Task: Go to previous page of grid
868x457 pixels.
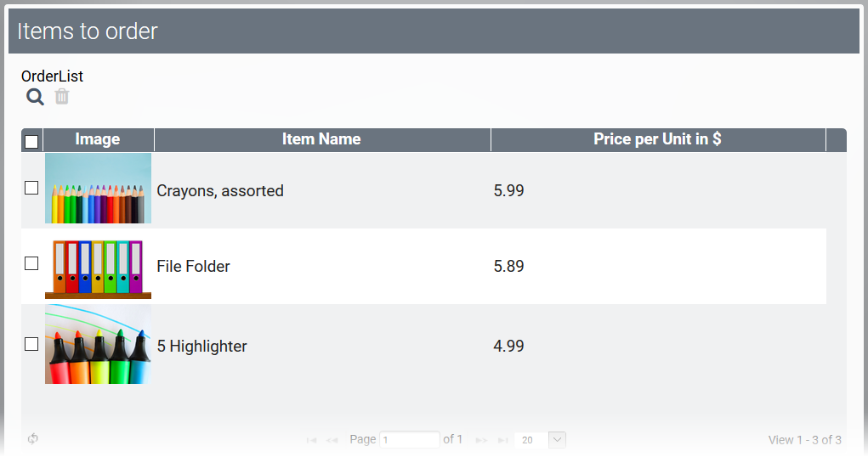Action: (x=332, y=440)
